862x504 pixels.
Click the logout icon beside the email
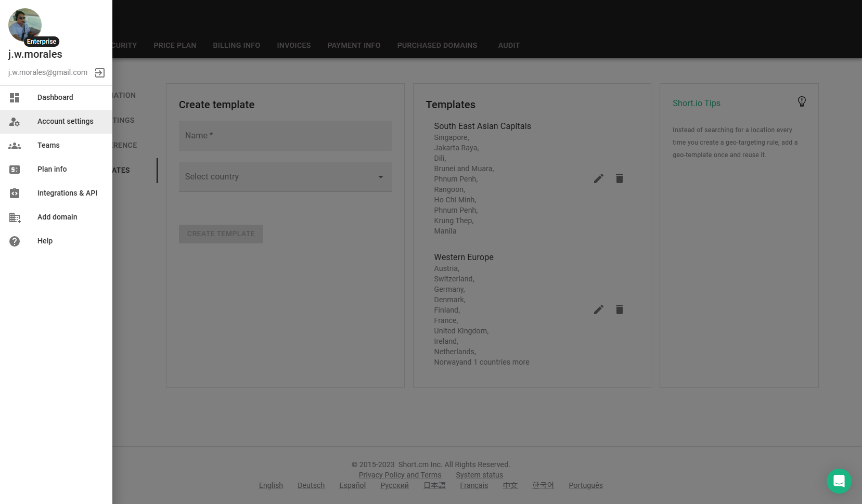pyautogui.click(x=100, y=73)
